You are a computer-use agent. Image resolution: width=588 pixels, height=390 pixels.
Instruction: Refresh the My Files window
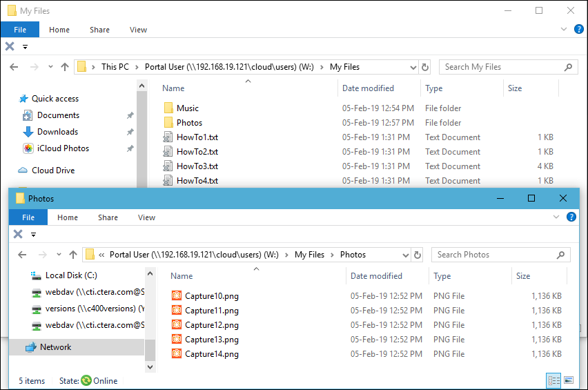424,67
